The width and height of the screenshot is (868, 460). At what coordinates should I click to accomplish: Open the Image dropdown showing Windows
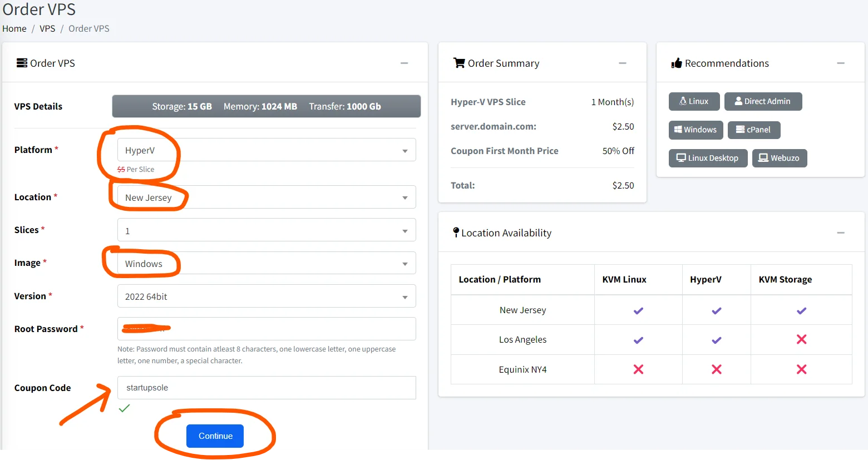267,264
